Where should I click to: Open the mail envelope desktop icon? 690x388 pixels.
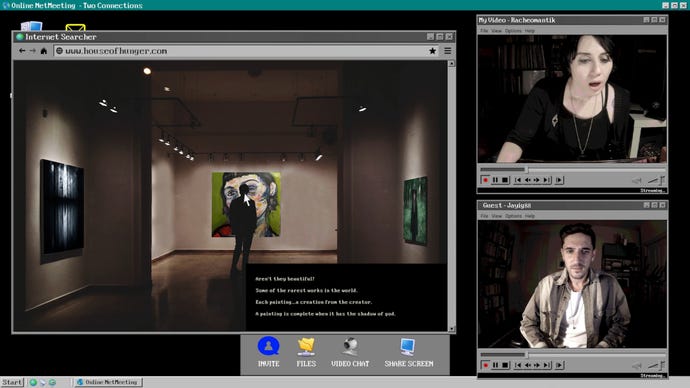(x=75, y=27)
